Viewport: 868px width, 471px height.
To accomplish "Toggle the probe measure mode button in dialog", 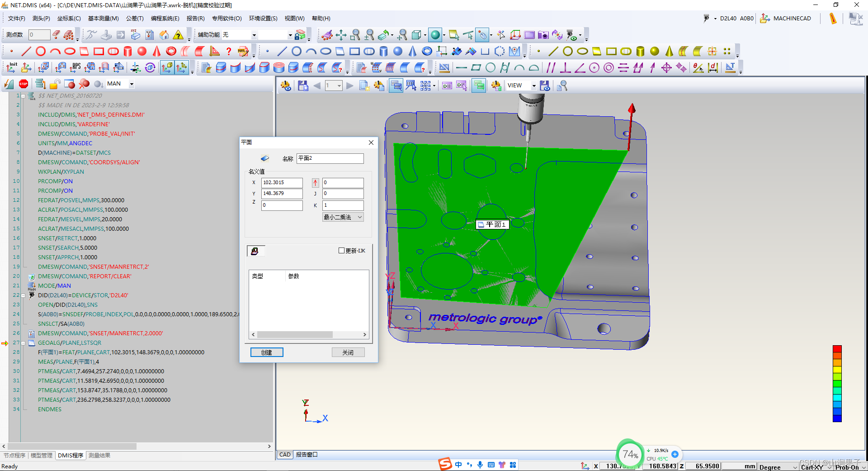I will 255,251.
